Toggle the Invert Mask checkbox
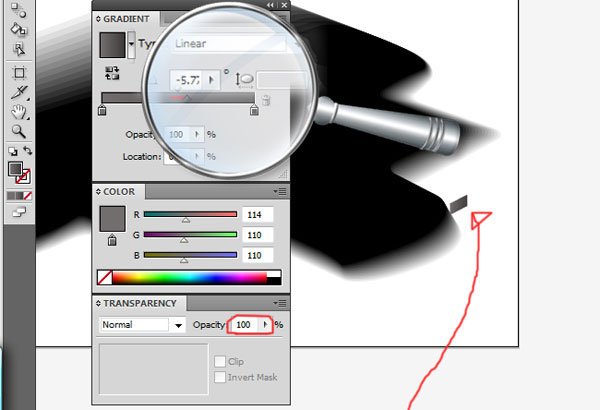The width and height of the screenshot is (600, 410). pos(220,377)
